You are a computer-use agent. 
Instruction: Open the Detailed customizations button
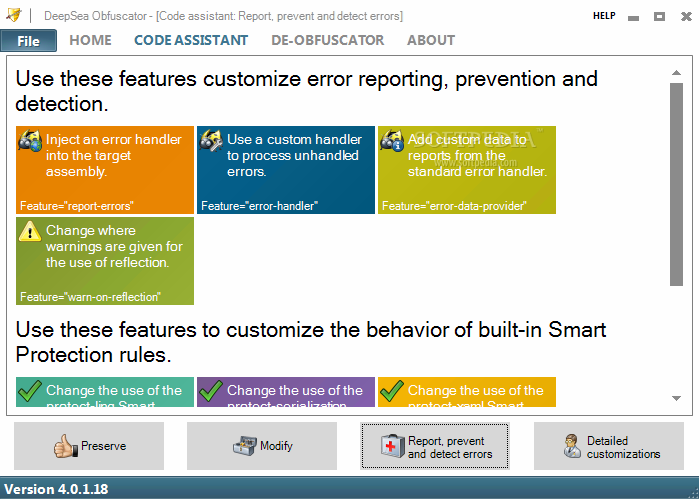point(608,446)
